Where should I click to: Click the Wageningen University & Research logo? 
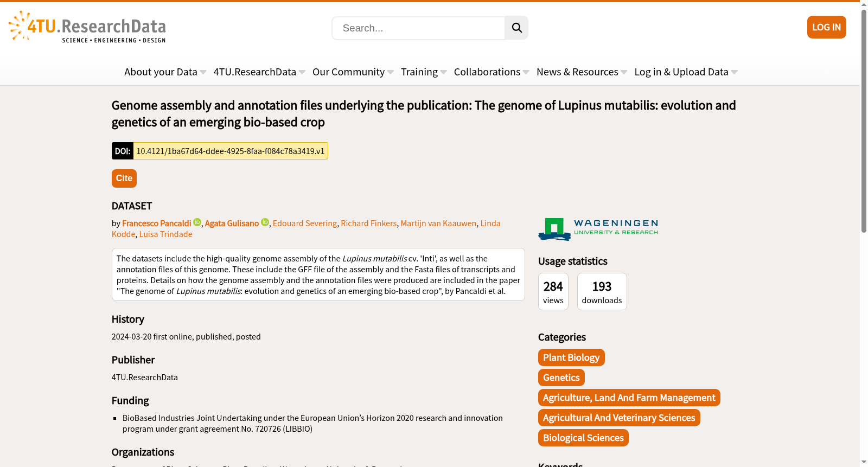coord(598,229)
